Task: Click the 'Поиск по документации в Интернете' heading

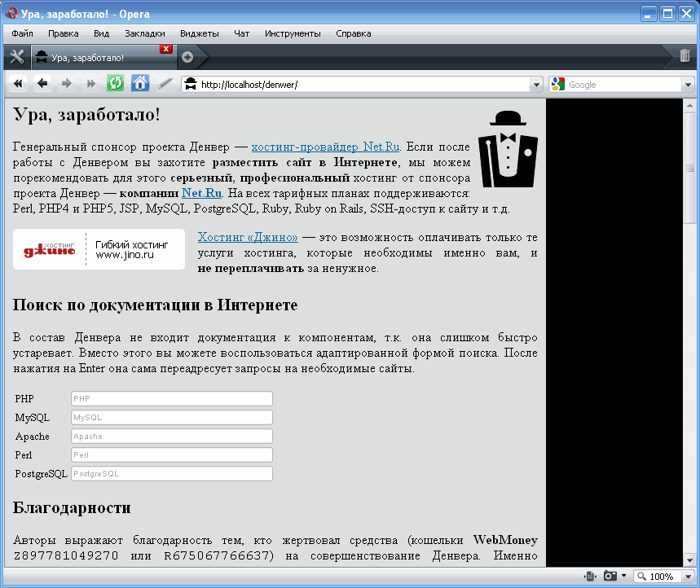Action: click(155, 305)
